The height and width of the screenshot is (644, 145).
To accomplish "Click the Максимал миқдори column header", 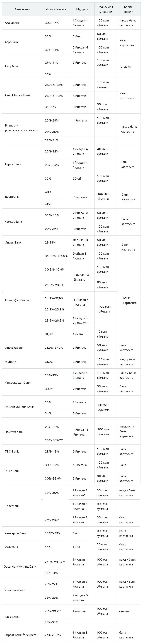I will [x=105, y=9].
